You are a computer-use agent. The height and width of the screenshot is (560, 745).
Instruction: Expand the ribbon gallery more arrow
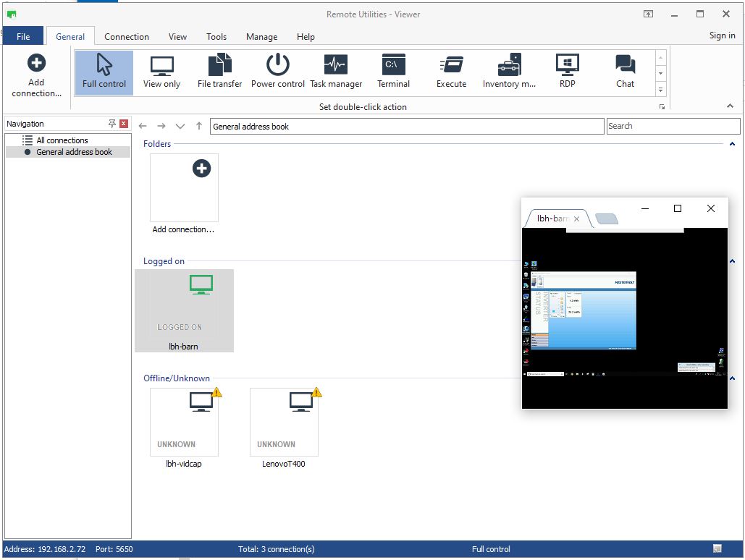[660, 90]
